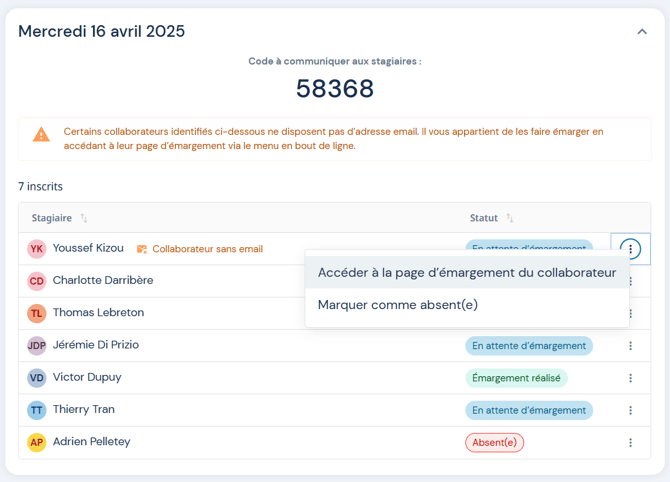The width and height of the screenshot is (670, 482).
Task: Click the CD avatar for Charlotte Darribère
Action: [x=37, y=281]
